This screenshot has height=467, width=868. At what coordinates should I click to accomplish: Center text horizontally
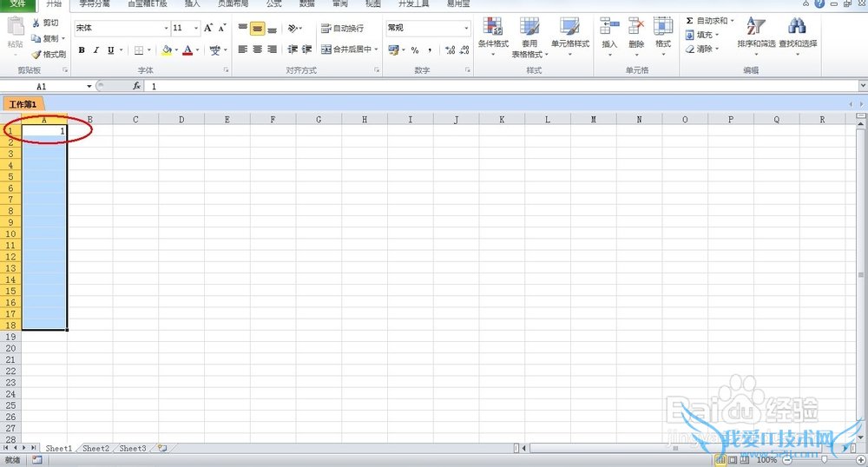tap(257, 49)
